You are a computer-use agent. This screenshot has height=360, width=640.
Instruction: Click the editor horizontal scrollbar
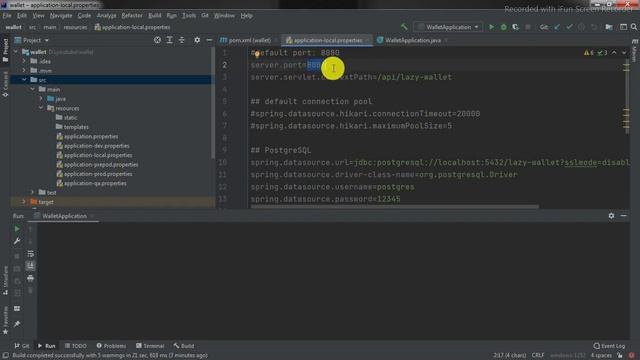click(x=395, y=207)
